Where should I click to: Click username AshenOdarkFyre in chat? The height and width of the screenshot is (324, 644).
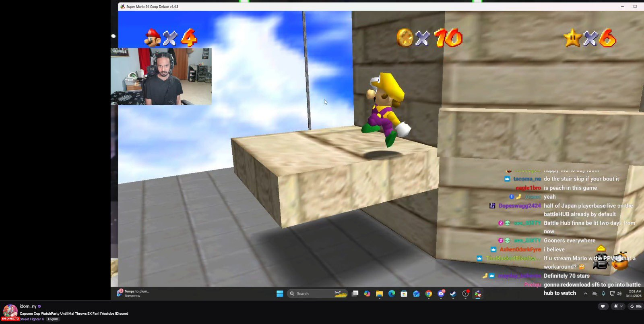[x=520, y=249]
